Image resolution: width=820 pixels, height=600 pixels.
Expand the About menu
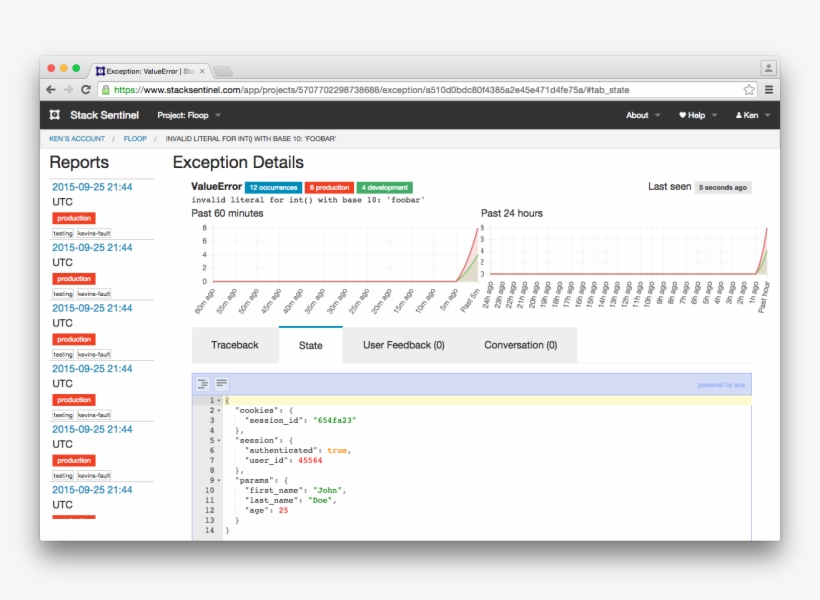[643, 115]
